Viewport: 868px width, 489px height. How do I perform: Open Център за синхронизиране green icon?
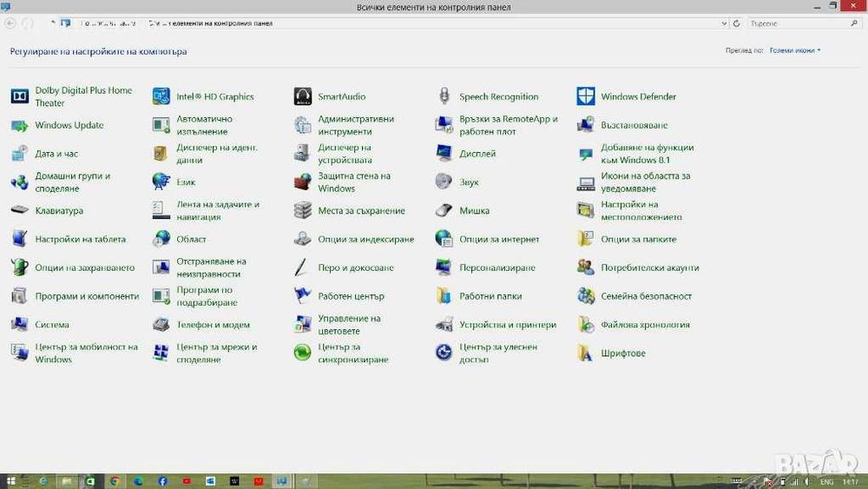[303, 353]
